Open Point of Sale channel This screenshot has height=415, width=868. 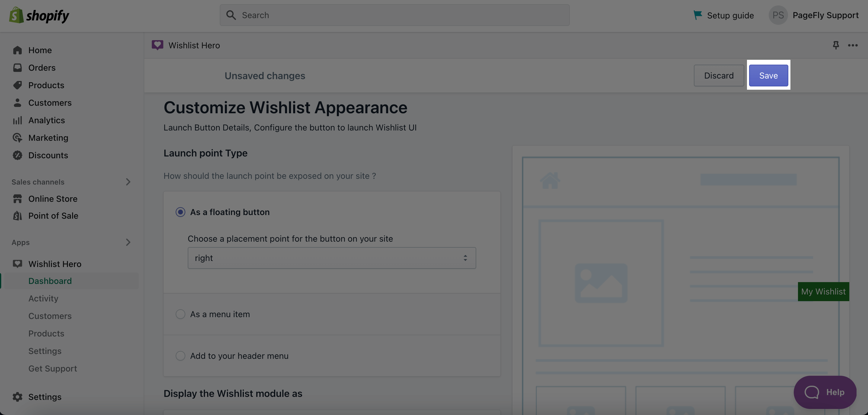pyautogui.click(x=53, y=216)
